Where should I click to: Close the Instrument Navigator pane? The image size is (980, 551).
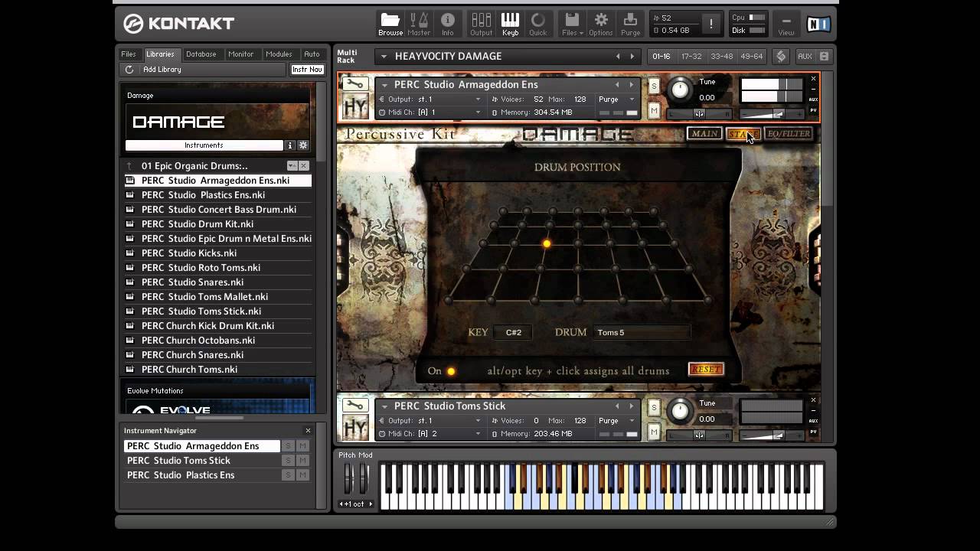pyautogui.click(x=308, y=431)
